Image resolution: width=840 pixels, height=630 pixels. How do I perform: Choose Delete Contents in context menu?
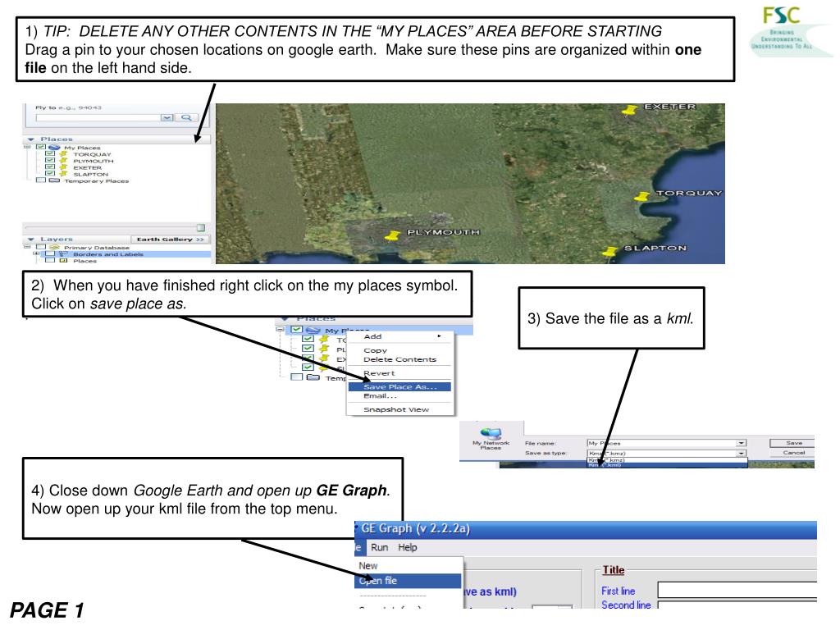(x=400, y=359)
